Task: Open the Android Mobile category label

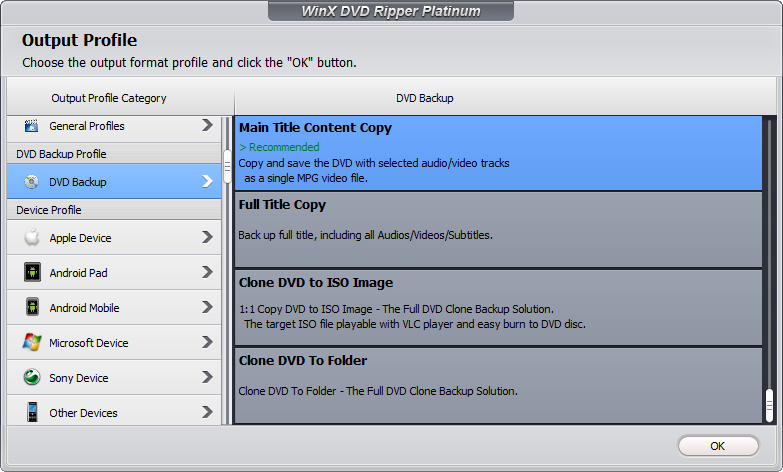Action: click(x=84, y=308)
